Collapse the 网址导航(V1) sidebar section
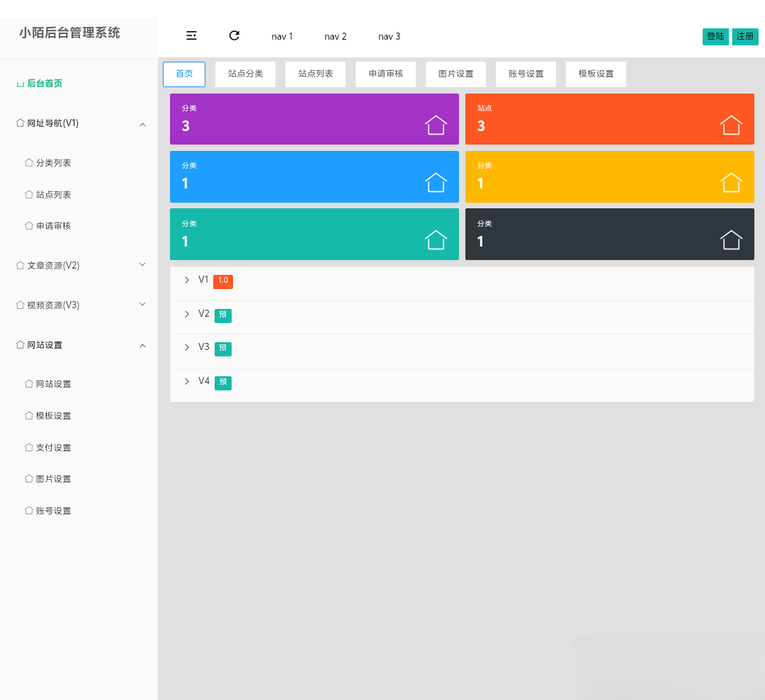Screen dimensions: 765x700 142,123
